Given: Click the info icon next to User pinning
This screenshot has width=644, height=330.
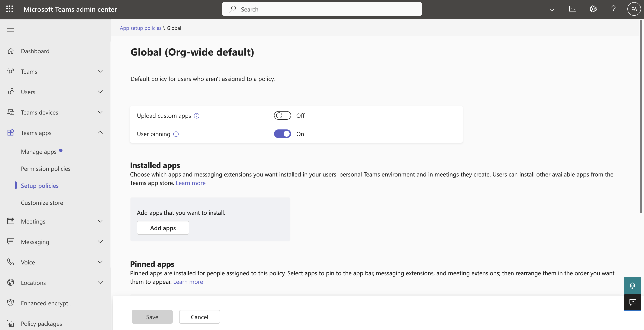Looking at the screenshot, I should pyautogui.click(x=176, y=134).
